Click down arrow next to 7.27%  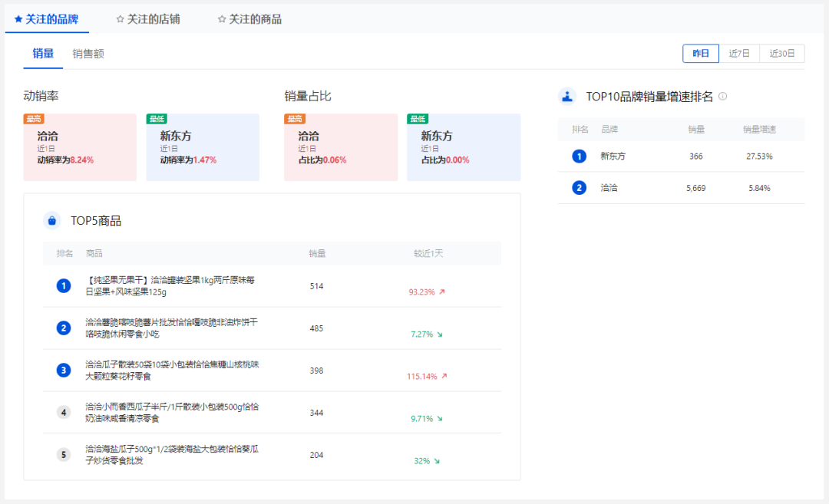[439, 334]
